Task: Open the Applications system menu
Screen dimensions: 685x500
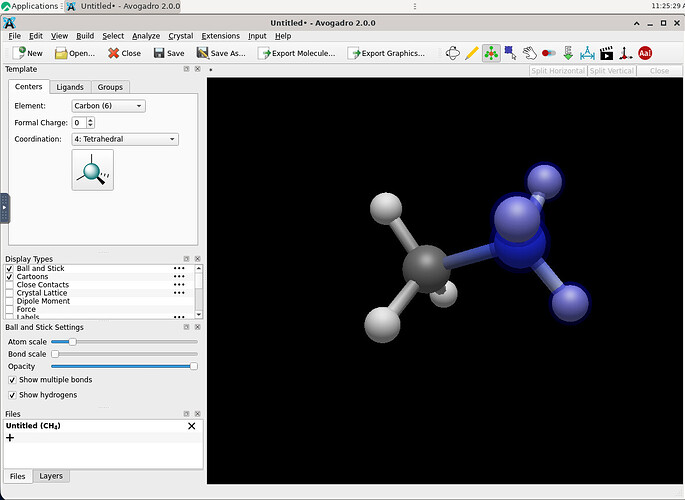Action: (30, 6)
